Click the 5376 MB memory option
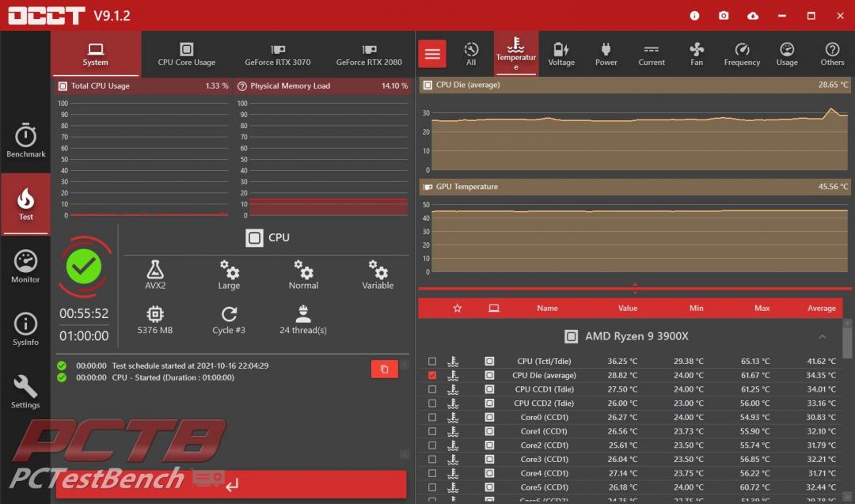This screenshot has height=504, width=855. click(155, 320)
